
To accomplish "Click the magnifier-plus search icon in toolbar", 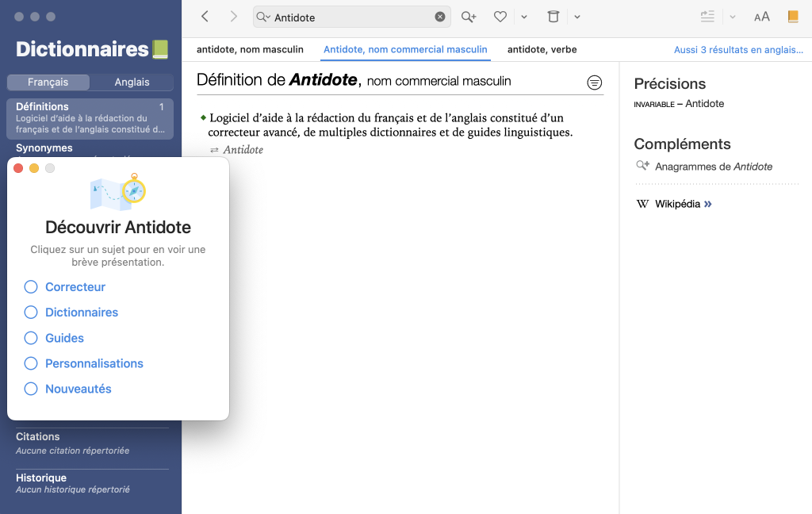I will click(469, 17).
